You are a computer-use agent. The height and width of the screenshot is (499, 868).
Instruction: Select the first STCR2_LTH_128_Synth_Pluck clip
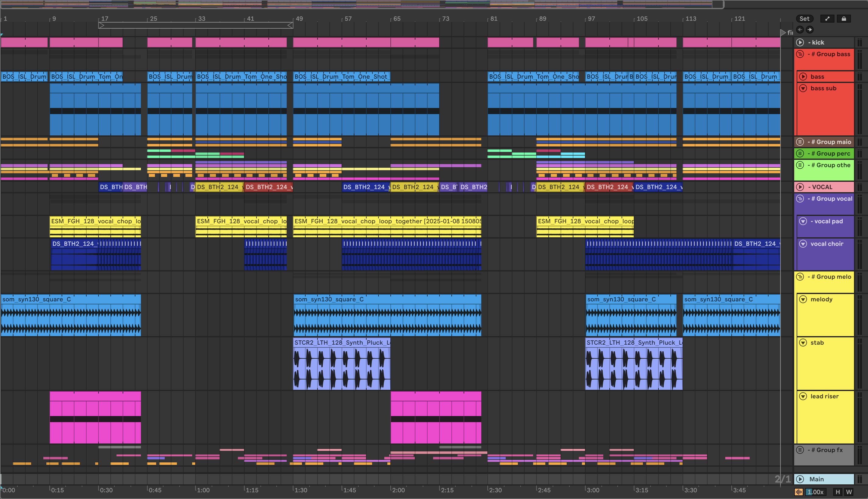342,364
